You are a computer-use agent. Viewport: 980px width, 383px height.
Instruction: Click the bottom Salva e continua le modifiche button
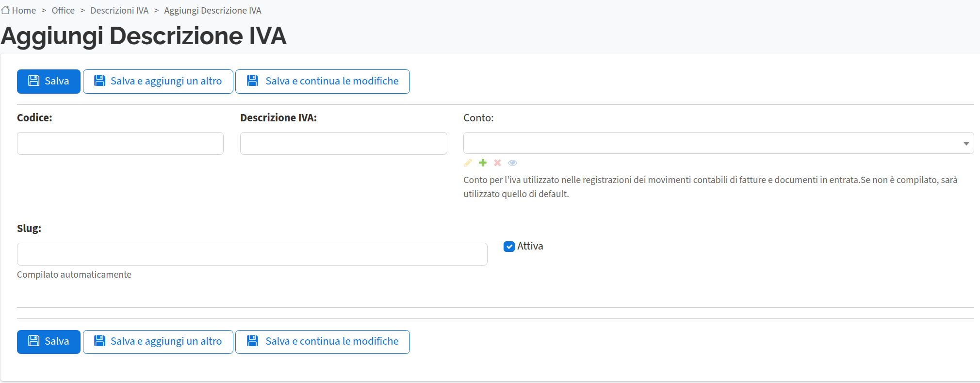click(323, 342)
